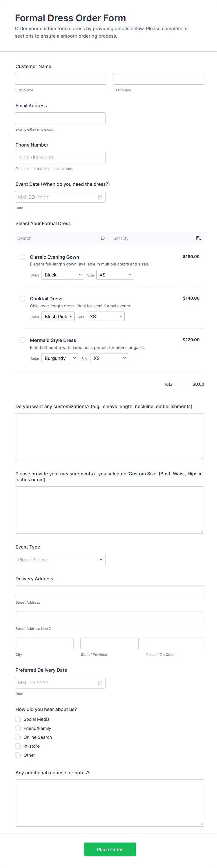Choose the Mermaid Style Dress option
217x868 pixels.
click(23, 340)
